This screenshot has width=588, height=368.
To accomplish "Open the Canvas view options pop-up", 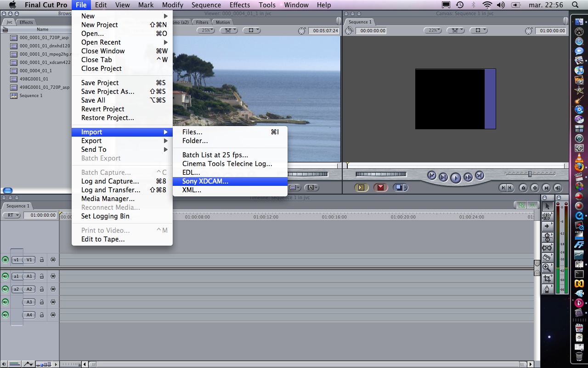I will 478,30.
